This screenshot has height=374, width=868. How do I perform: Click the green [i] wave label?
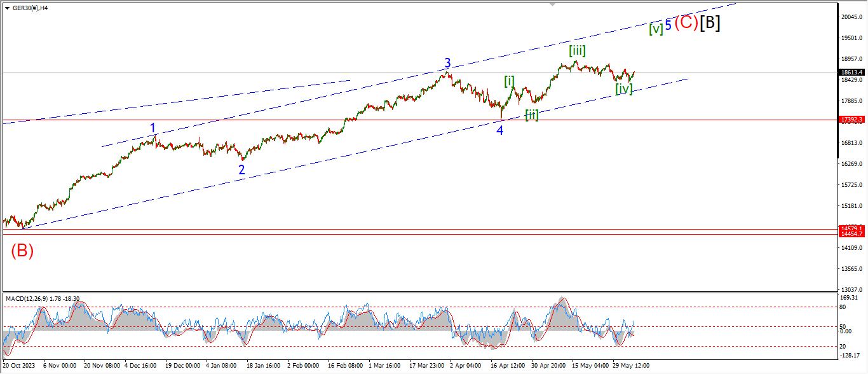click(x=510, y=81)
